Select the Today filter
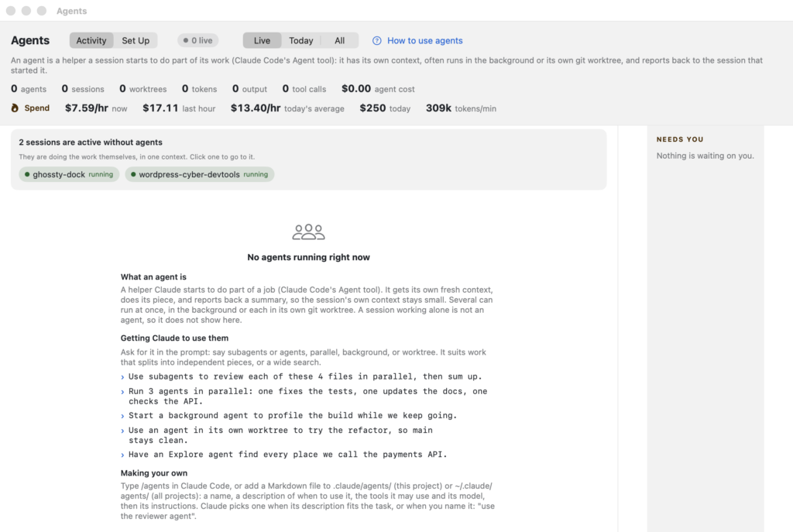 [301, 40]
